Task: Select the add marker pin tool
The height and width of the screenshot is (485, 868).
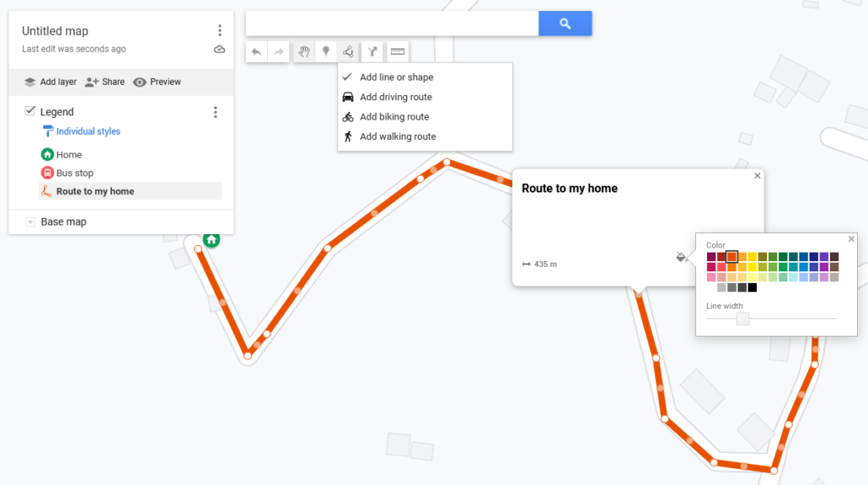Action: coord(325,52)
